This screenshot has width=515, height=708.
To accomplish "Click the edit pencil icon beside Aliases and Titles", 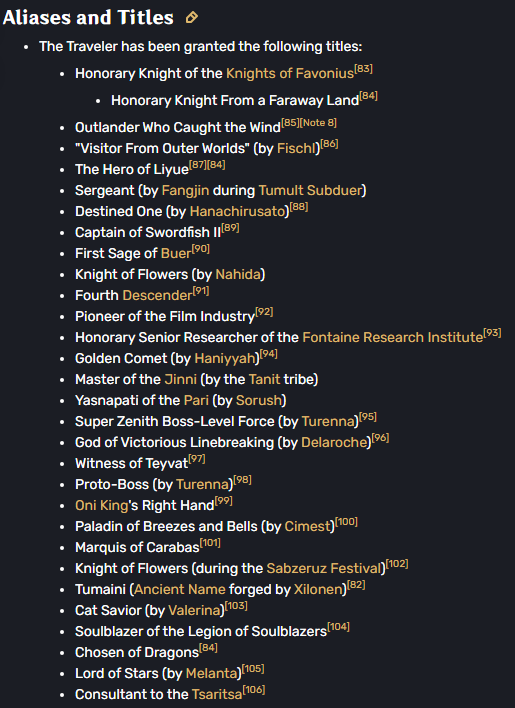I will coord(191,18).
